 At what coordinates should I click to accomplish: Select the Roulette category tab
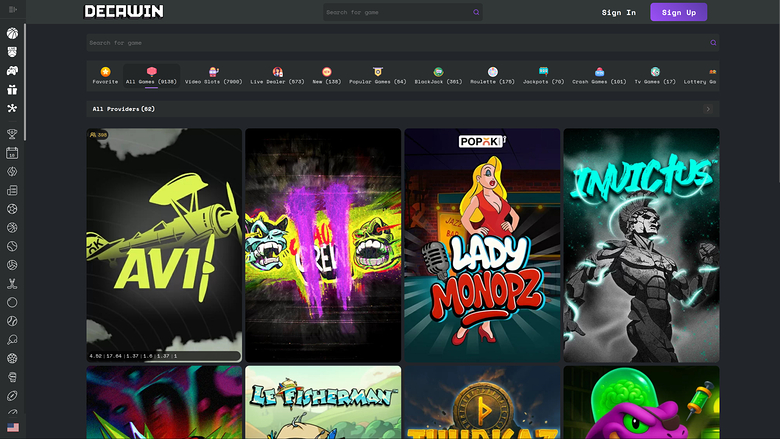click(492, 76)
